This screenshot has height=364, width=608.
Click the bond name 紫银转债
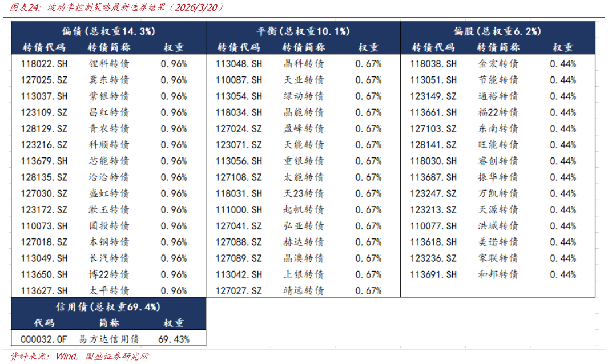(x=109, y=96)
